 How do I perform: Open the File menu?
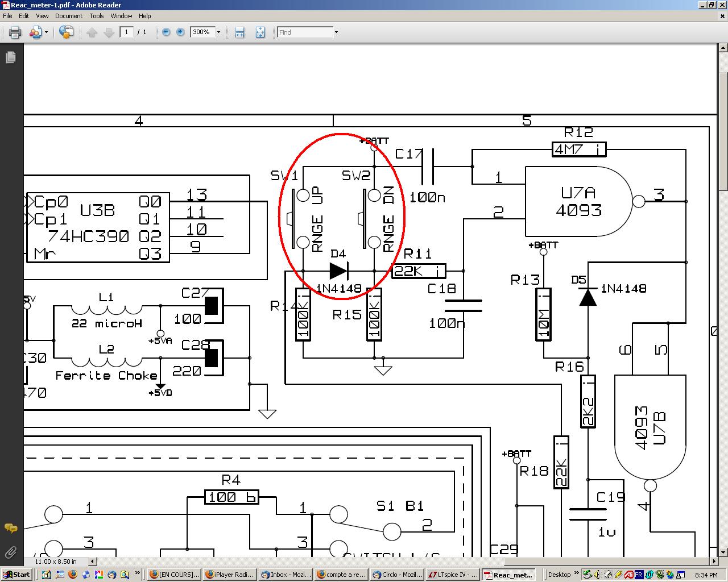point(7,16)
